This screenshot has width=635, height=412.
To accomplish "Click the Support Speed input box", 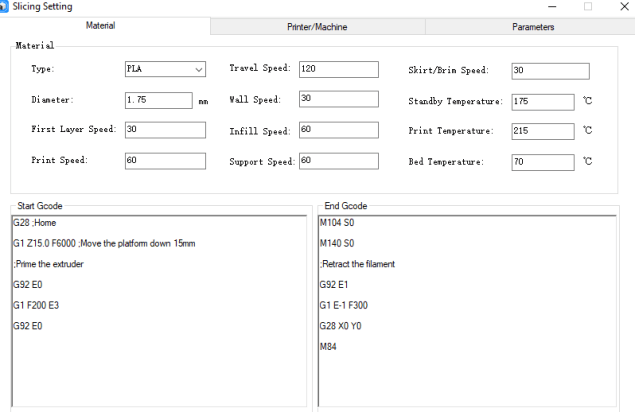I will tap(338, 161).
